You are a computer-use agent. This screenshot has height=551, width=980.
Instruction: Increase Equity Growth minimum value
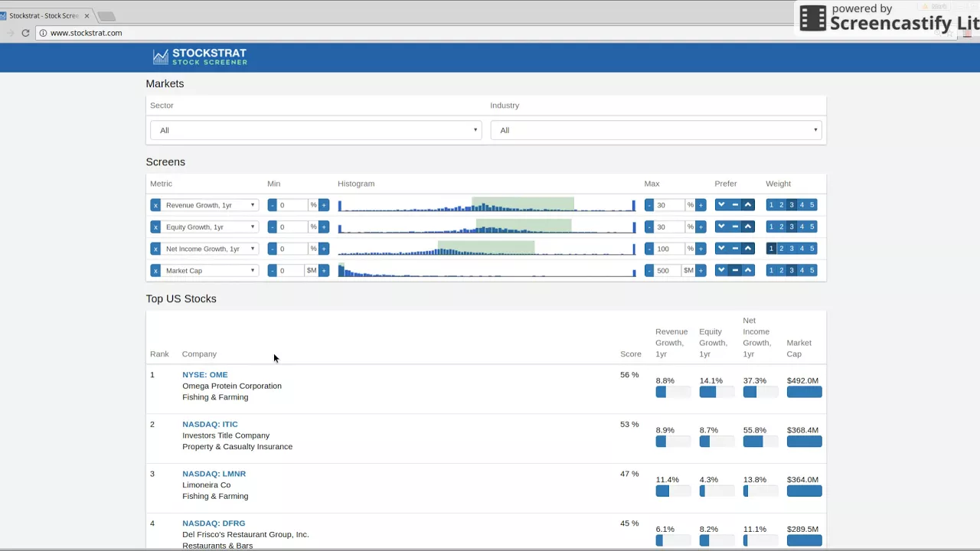pyautogui.click(x=324, y=227)
